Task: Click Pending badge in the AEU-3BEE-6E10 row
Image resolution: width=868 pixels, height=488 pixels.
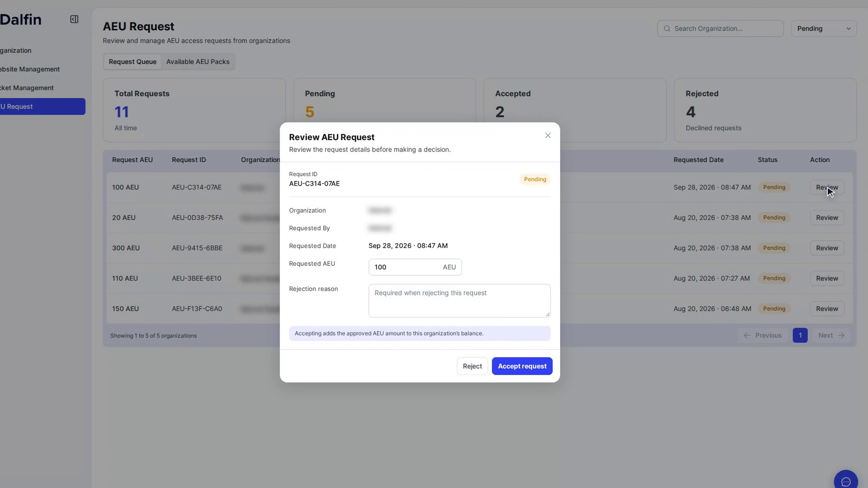Action: pos(774,278)
